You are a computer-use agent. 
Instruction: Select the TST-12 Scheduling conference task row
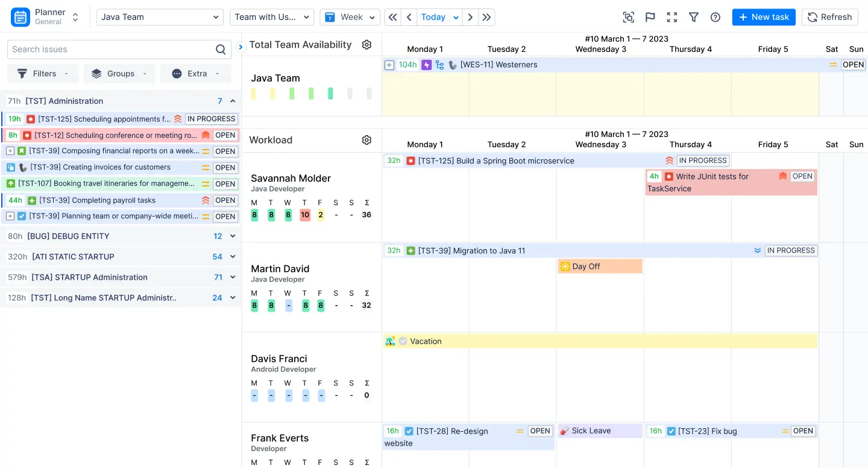coord(121,135)
